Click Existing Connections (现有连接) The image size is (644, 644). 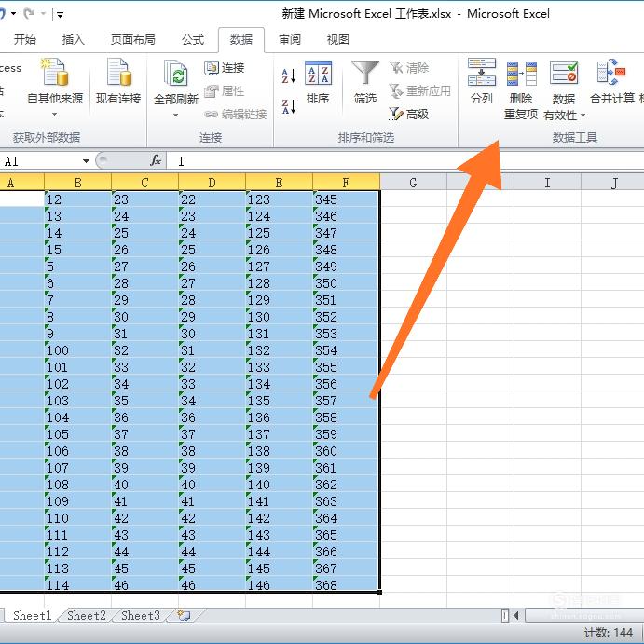(118, 82)
